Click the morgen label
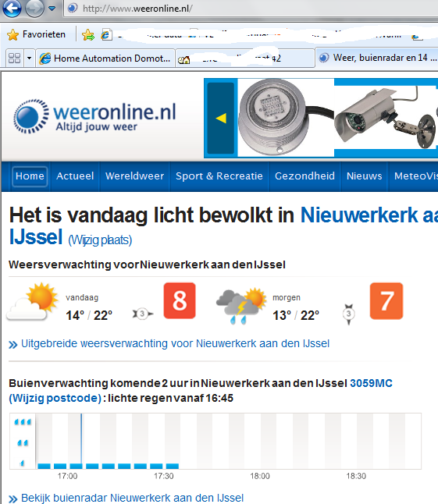The height and width of the screenshot is (504, 438). (x=287, y=298)
